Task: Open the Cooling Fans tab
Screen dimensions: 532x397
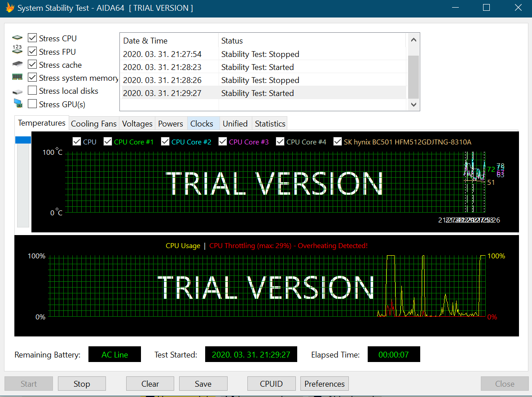Action: click(x=94, y=124)
